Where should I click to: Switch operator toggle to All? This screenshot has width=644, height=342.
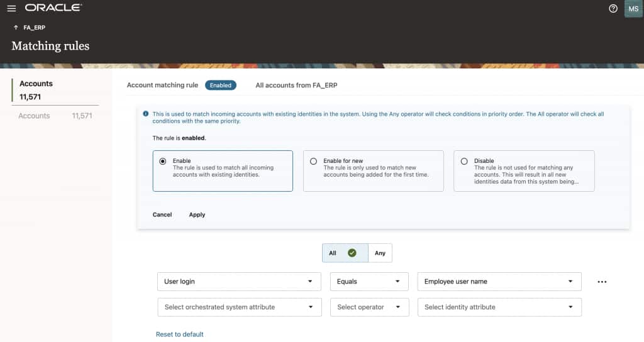click(345, 253)
